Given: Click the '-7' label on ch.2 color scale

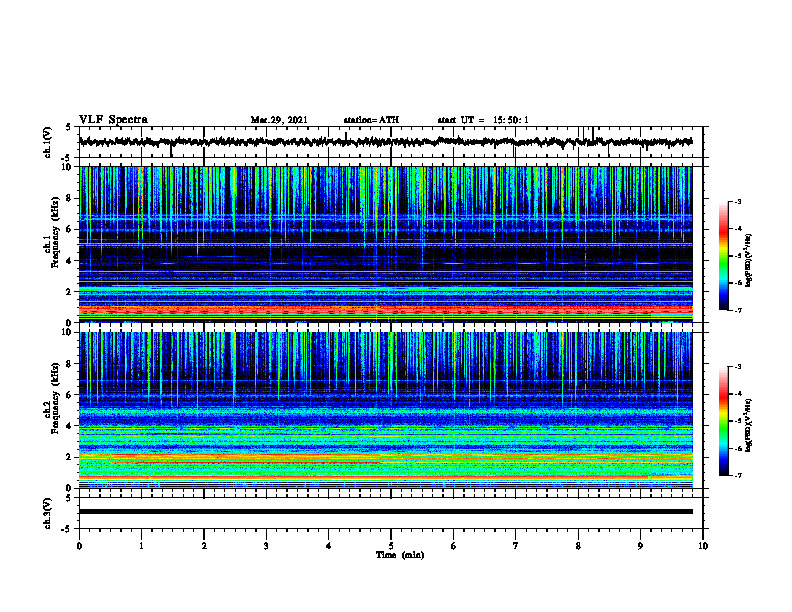Looking at the screenshot, I should click(x=738, y=475).
